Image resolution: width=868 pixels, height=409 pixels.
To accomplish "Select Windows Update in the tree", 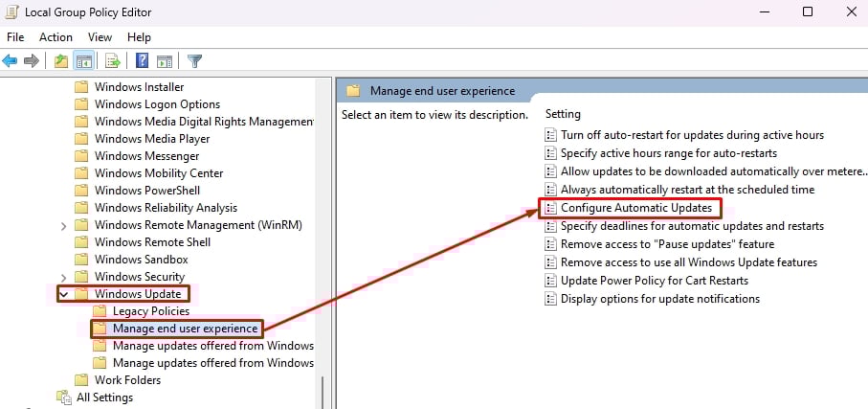I will (138, 294).
